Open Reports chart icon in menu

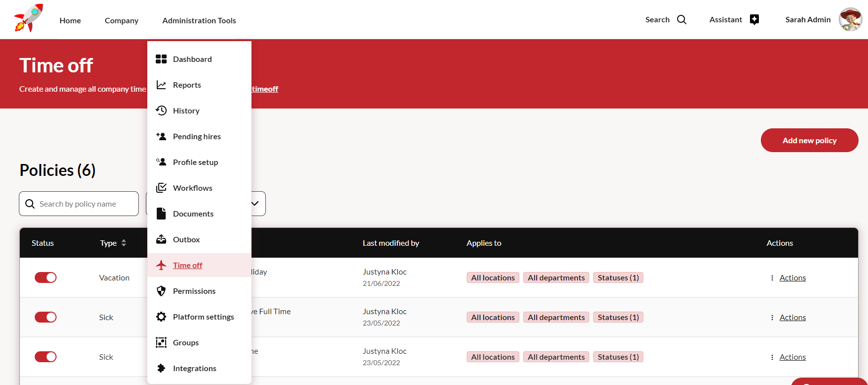(161, 85)
